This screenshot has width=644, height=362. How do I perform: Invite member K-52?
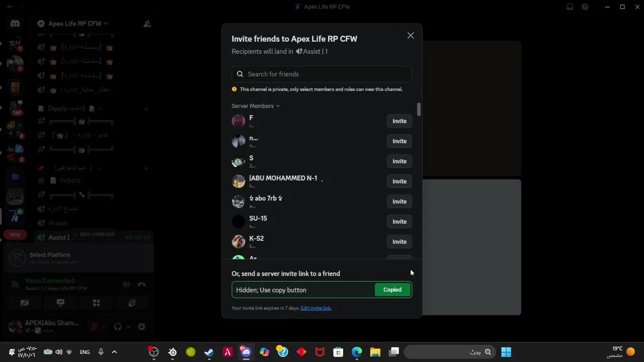399,242
